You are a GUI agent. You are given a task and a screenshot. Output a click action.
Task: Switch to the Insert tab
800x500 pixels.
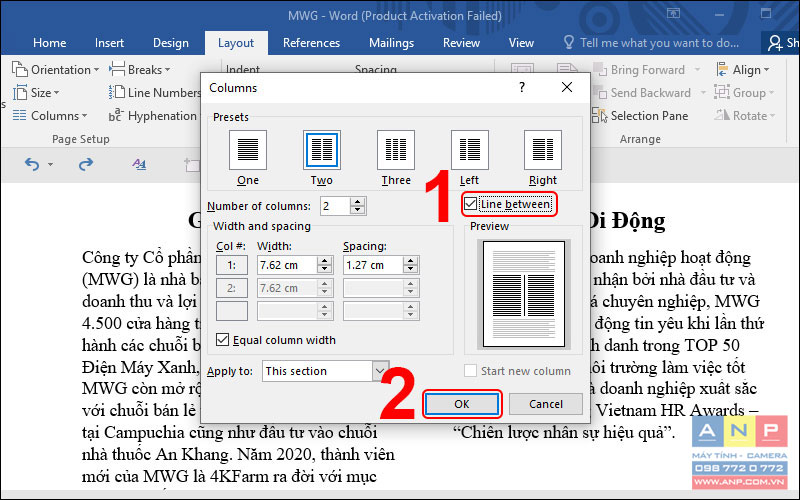point(109,43)
